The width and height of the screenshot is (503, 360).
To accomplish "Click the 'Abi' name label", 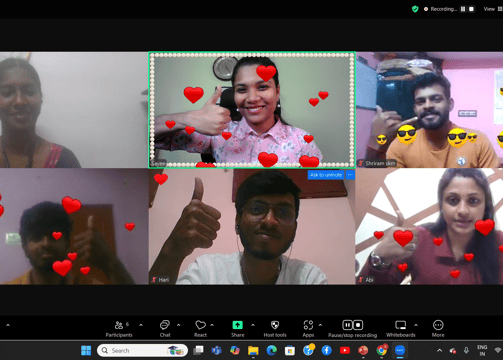I will click(x=369, y=280).
